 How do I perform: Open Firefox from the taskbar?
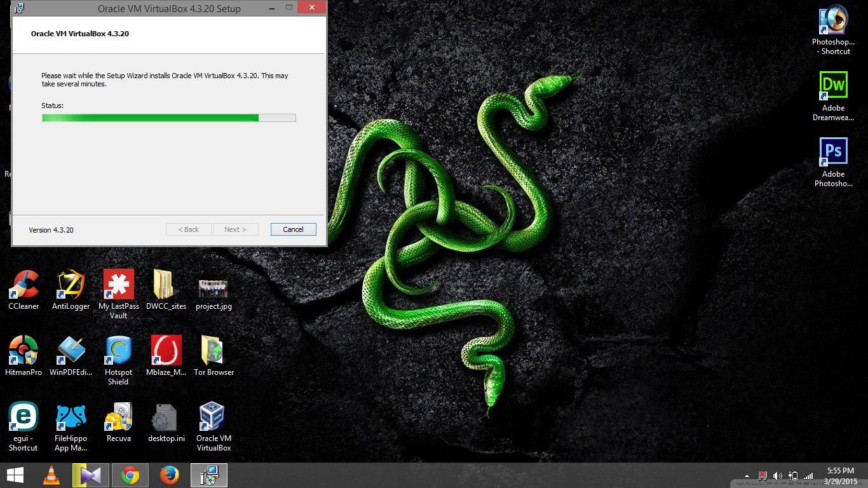(x=169, y=475)
